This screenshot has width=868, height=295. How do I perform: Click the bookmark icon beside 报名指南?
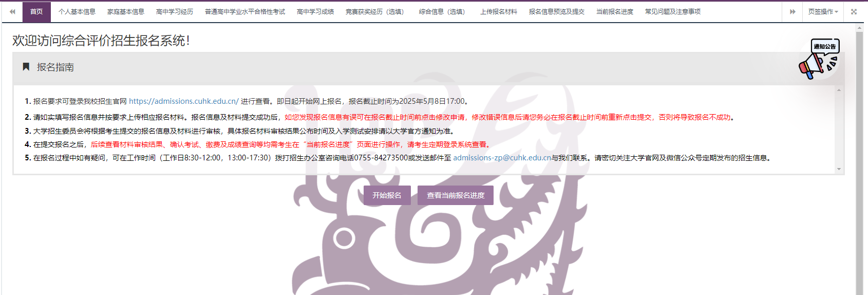click(x=26, y=67)
